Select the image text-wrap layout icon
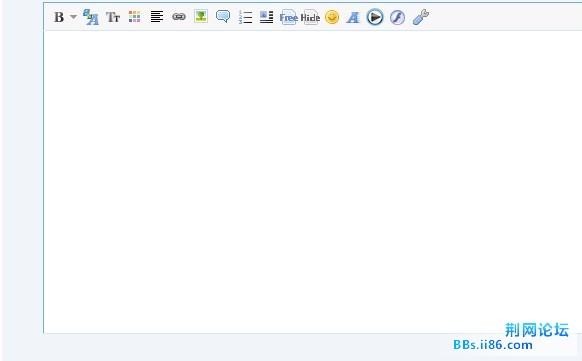The height and width of the screenshot is (361, 582). click(x=267, y=17)
